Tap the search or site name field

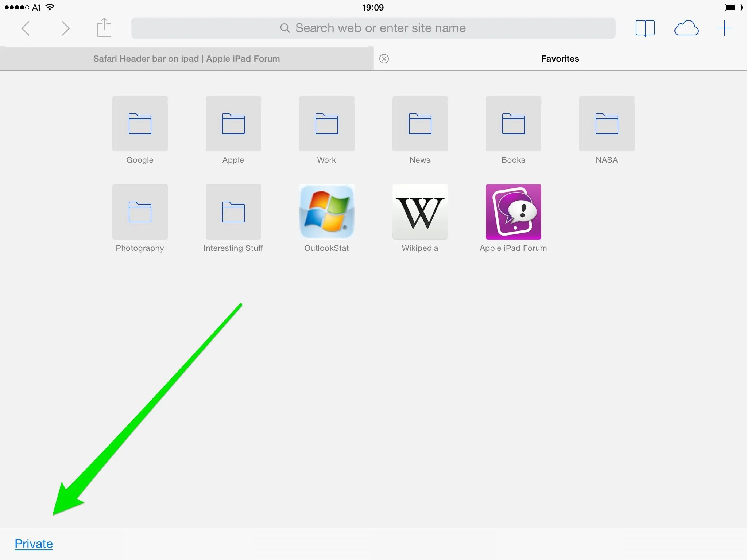[x=373, y=28]
